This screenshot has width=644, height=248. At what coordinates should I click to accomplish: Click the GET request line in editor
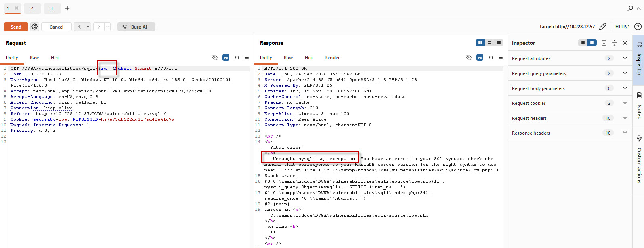(x=94, y=69)
